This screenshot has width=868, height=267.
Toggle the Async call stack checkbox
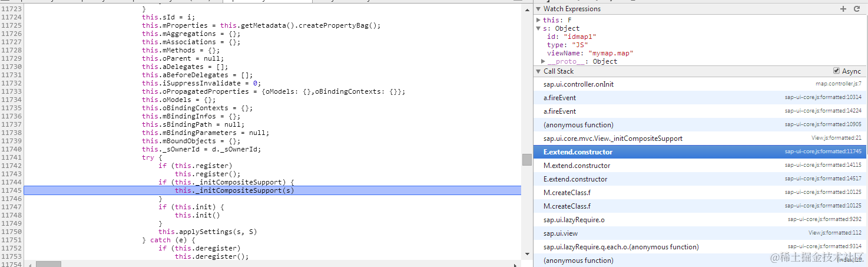(836, 71)
